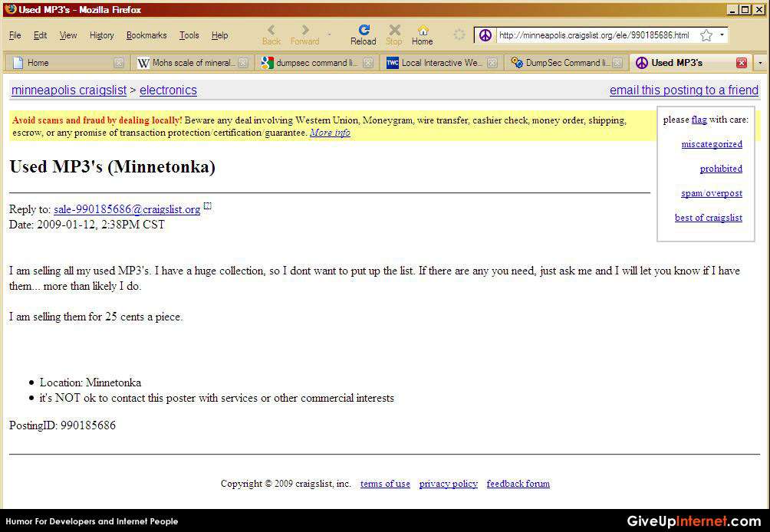Open the history dropdown next to Forward button
Image resolution: width=770 pixels, height=532 pixels.
pyautogui.click(x=330, y=34)
